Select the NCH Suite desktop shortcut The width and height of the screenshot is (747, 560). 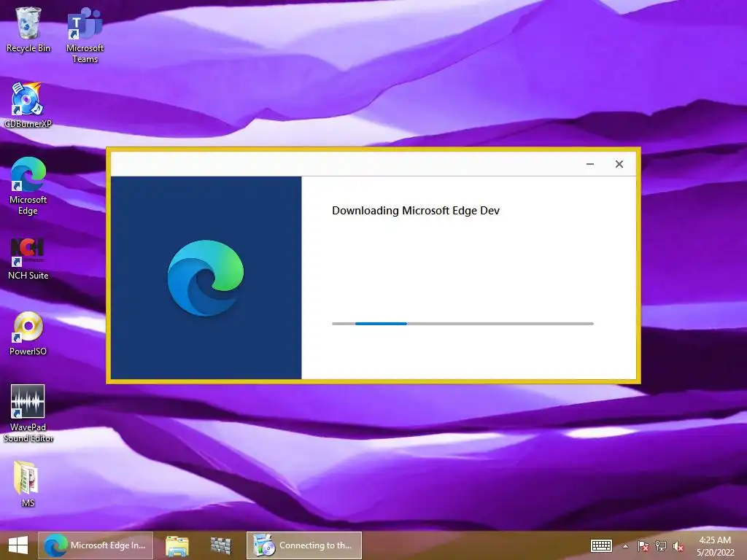(x=28, y=259)
